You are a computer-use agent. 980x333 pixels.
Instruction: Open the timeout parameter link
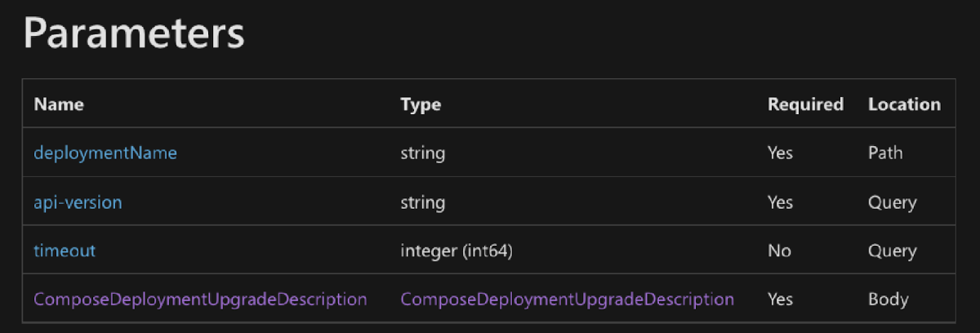pos(65,251)
